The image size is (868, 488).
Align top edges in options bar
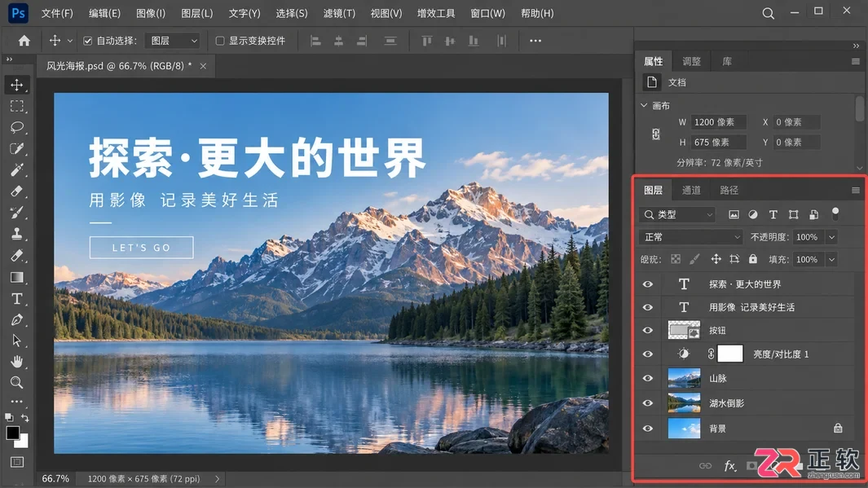pyautogui.click(x=427, y=41)
